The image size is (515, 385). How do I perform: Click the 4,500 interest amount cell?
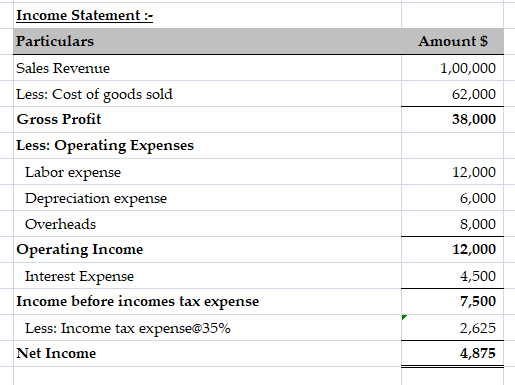click(453, 276)
